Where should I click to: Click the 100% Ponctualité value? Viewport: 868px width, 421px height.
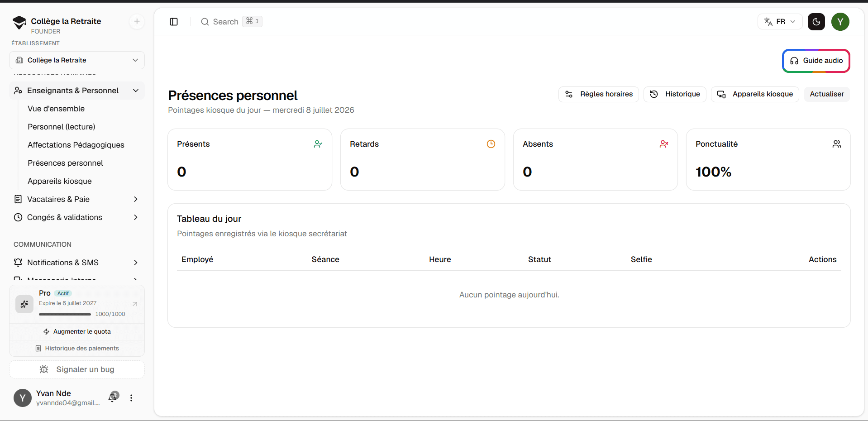click(713, 172)
